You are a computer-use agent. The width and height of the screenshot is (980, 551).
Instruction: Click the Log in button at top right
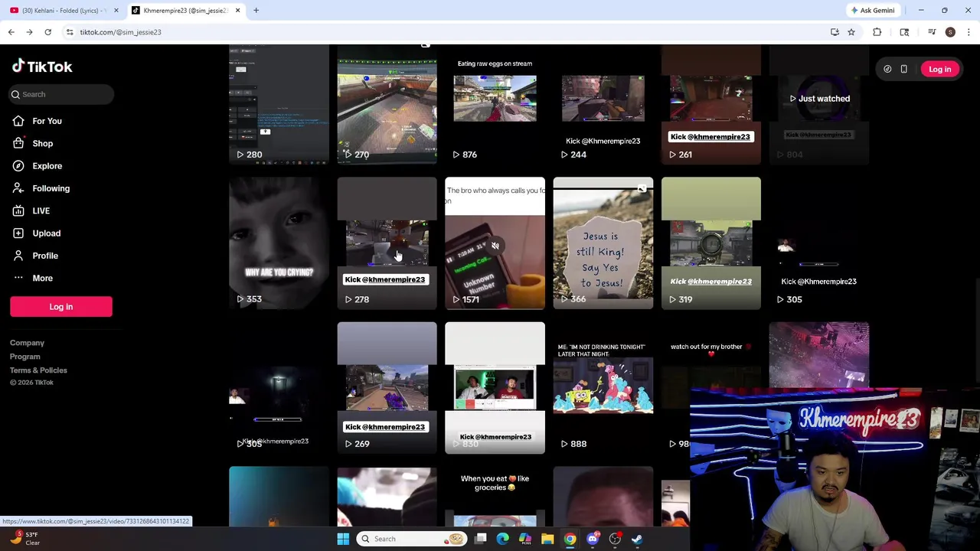coord(939,69)
